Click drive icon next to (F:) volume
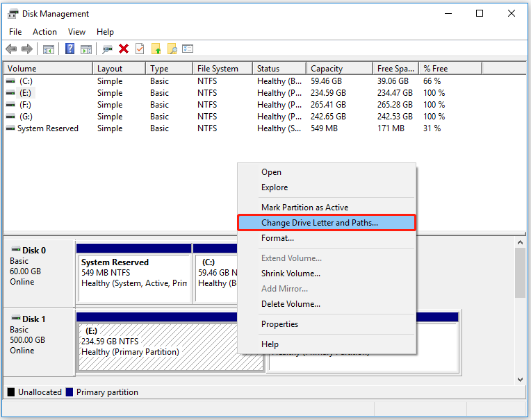Screen dimensions: 531x420 pyautogui.click(x=11, y=105)
